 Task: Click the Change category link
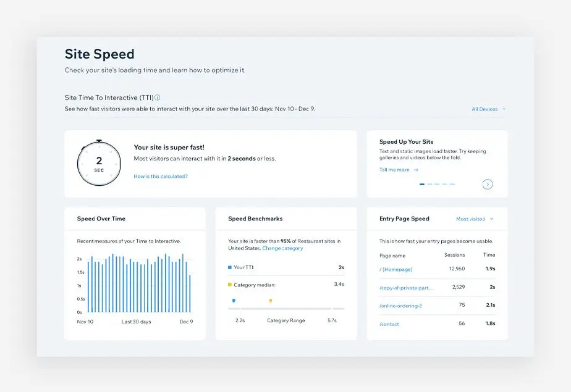282,248
